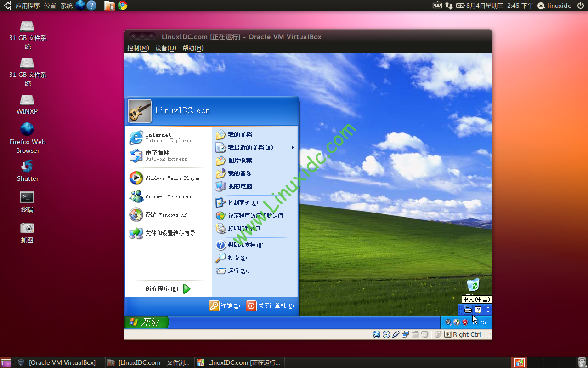Click VirtualBox USB devices indicator

(x=396, y=334)
